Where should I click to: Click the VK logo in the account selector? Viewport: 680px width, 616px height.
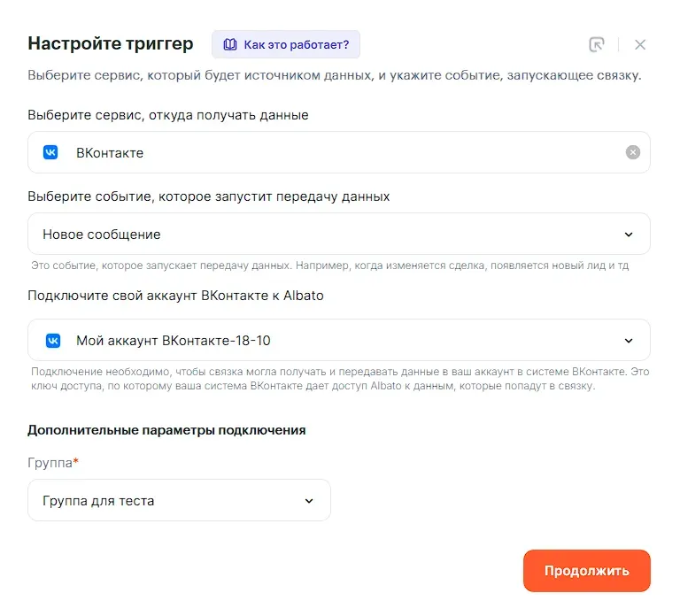(x=51, y=340)
